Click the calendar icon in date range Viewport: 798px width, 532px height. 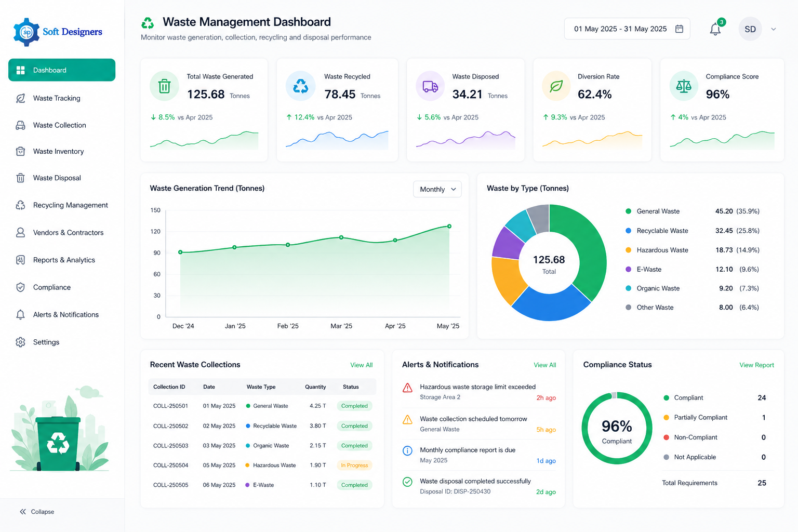pos(679,29)
